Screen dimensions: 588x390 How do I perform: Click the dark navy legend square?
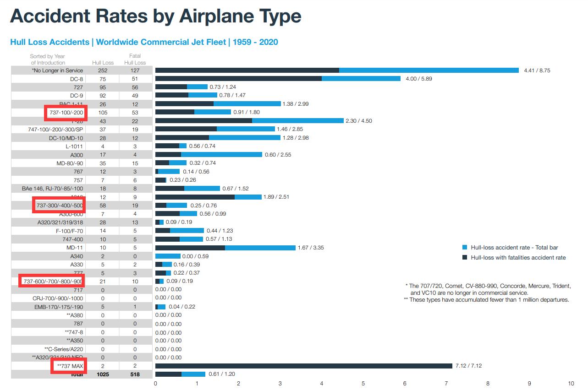pos(465,257)
